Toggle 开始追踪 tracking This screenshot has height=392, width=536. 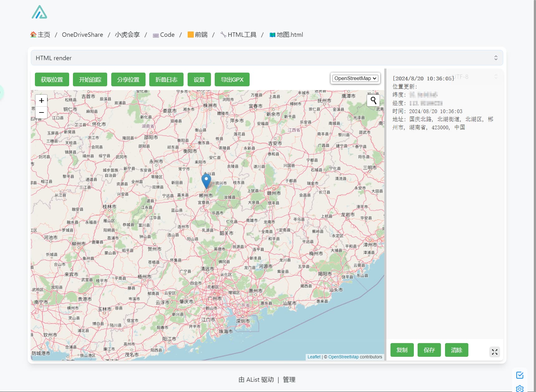(90, 79)
